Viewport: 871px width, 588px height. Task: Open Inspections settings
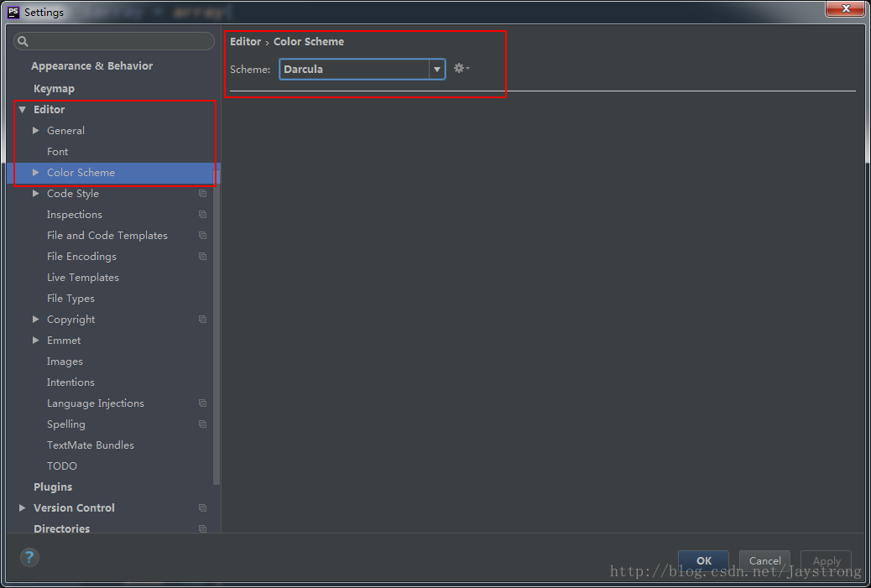click(75, 215)
